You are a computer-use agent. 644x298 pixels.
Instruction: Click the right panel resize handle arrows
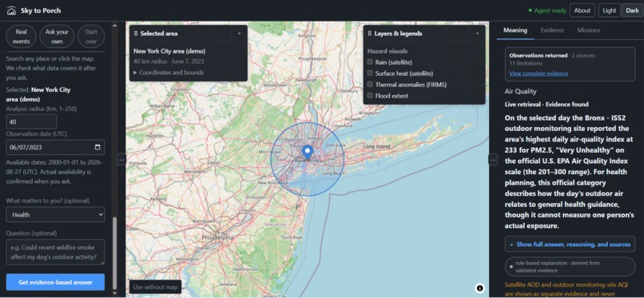click(493, 159)
